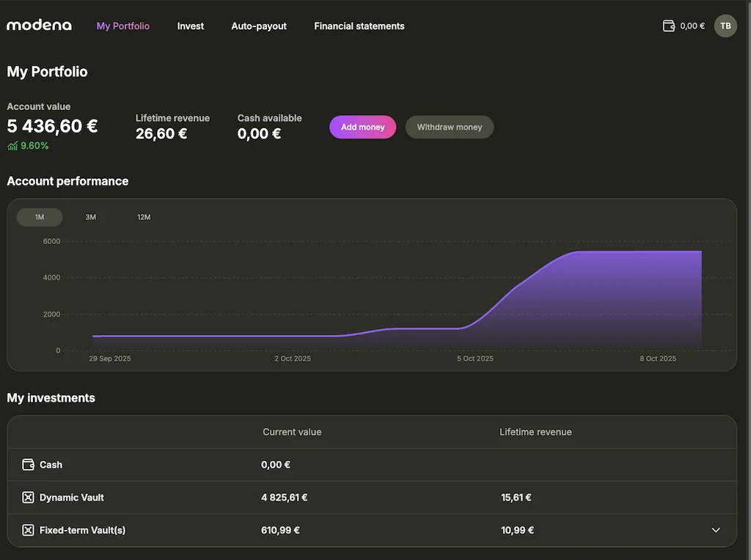Open the Invest tab
751x560 pixels.
tap(190, 26)
